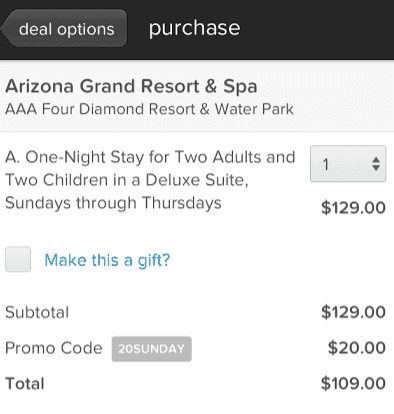This screenshot has width=394, height=414.
Task: Select the Arizona Grand Resort & Spa heading
Action: (x=131, y=87)
